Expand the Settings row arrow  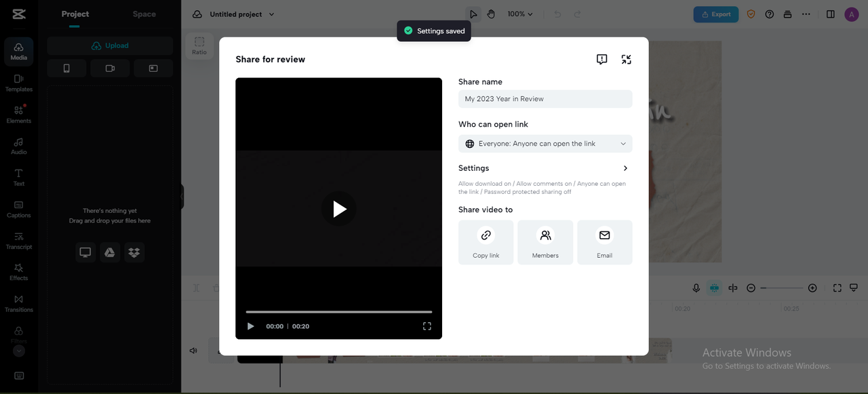[625, 168]
